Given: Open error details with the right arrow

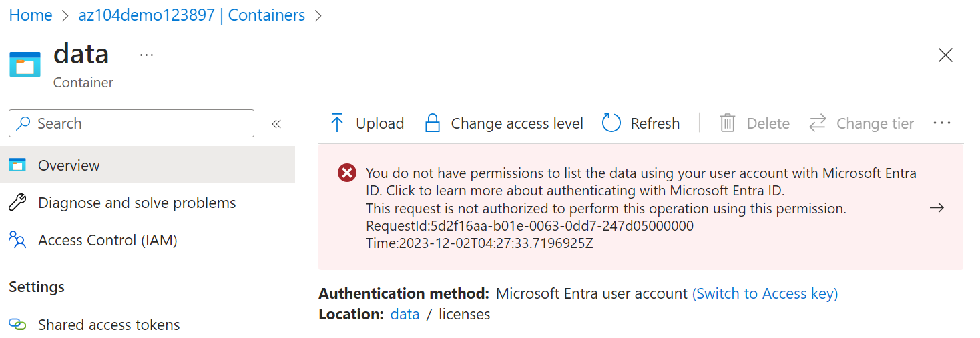Looking at the screenshot, I should pos(937,208).
